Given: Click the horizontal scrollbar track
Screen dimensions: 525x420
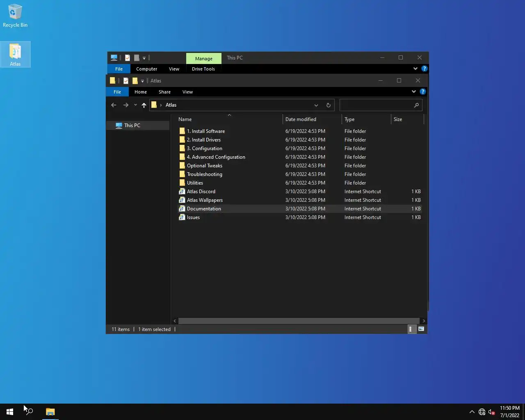Looking at the screenshot, I should [299, 321].
